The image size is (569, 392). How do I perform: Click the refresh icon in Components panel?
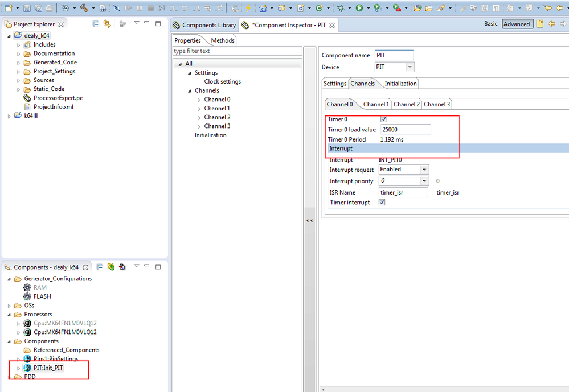[111, 267]
